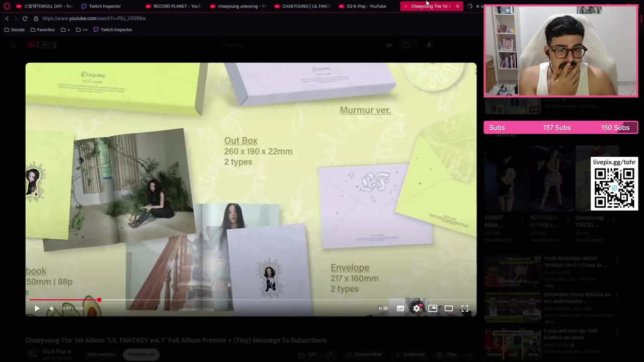Image resolution: width=644 pixels, height=362 pixels.
Task: Click the YouTube logo
Action: point(42,45)
